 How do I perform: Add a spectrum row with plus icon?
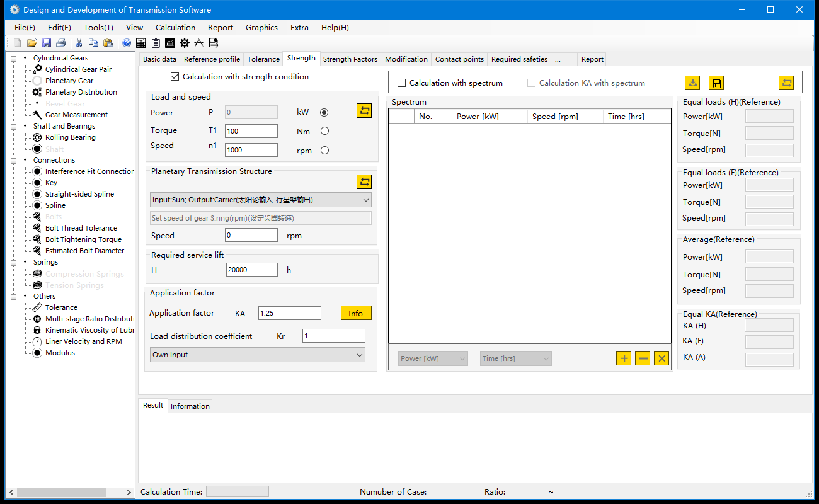point(624,358)
